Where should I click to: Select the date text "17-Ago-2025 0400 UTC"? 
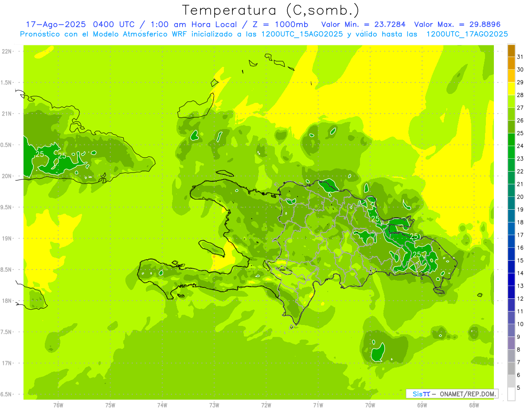coord(81,24)
